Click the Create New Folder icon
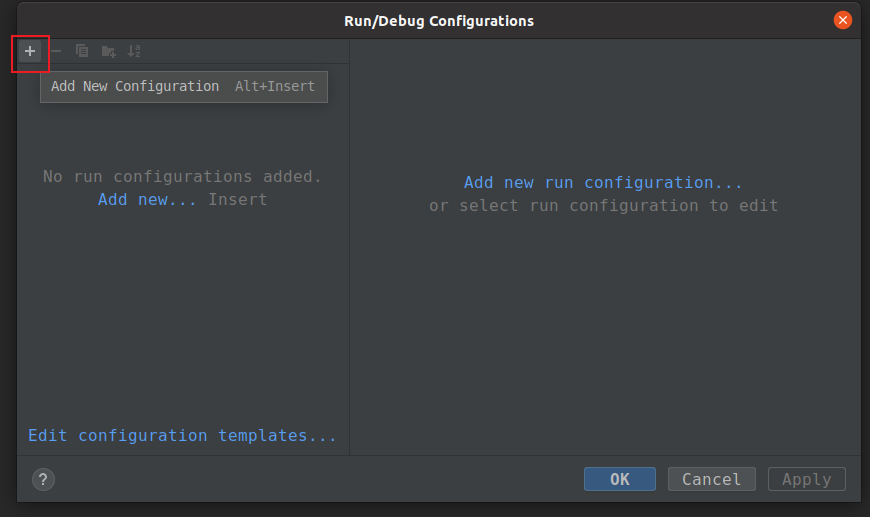The image size is (870, 517). 108,52
